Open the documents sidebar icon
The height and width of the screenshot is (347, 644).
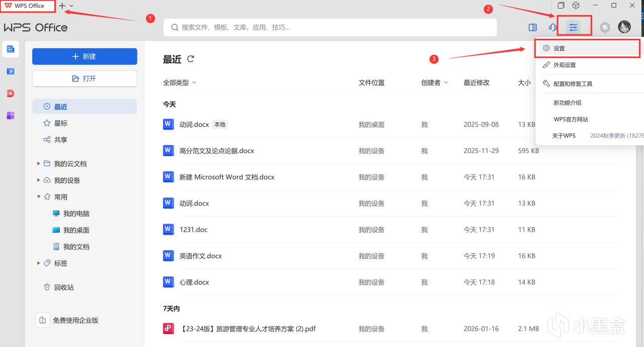click(11, 49)
